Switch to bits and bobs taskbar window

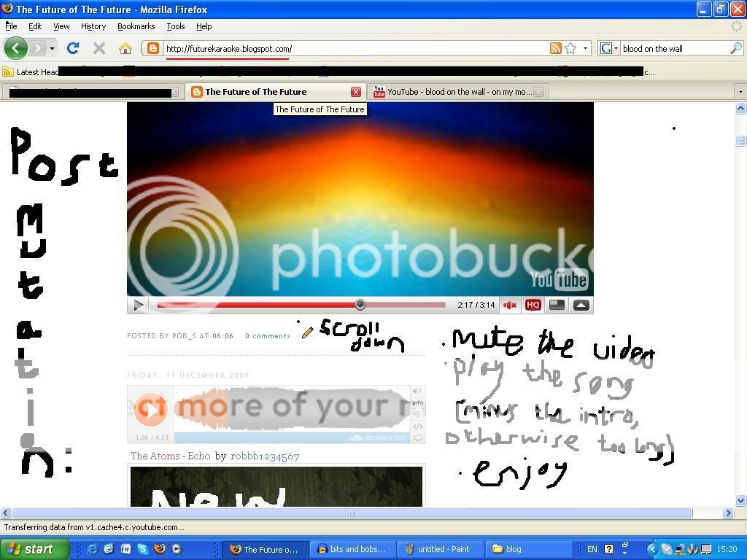352,549
